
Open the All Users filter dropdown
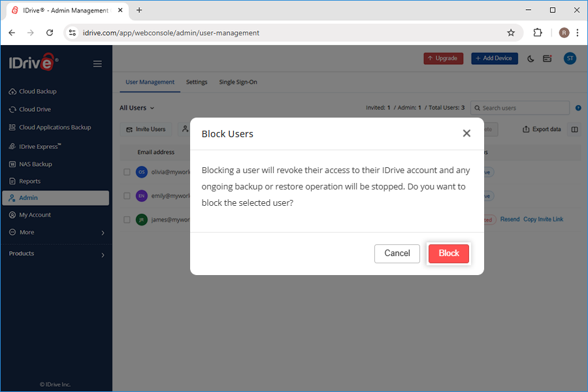(x=137, y=108)
